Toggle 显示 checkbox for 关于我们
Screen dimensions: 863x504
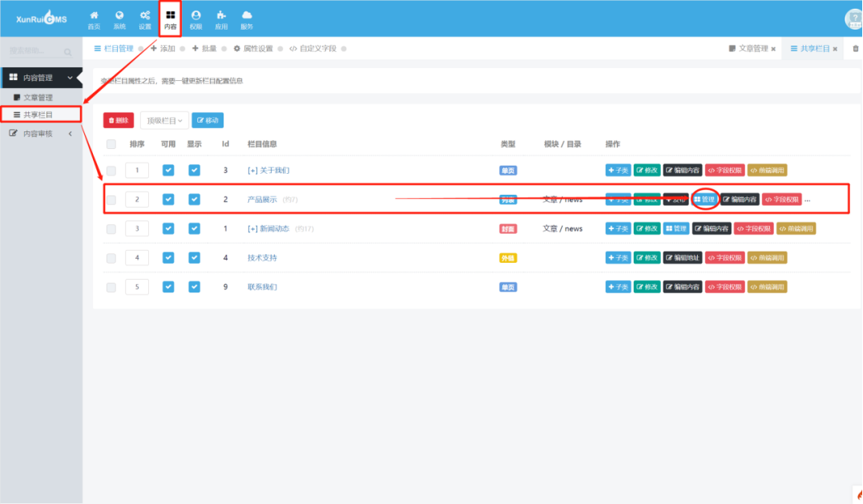(194, 170)
